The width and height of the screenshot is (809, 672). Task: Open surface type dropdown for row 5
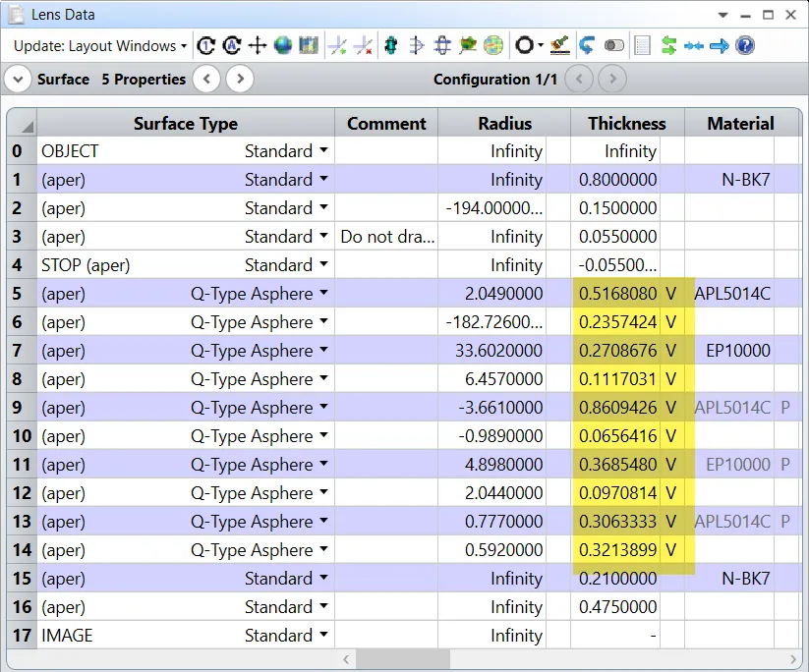[322, 294]
